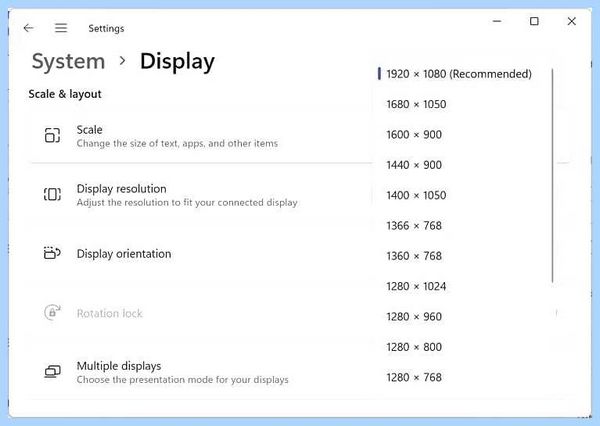600x426 pixels.
Task: Open the hamburger navigation menu
Action: tap(61, 28)
